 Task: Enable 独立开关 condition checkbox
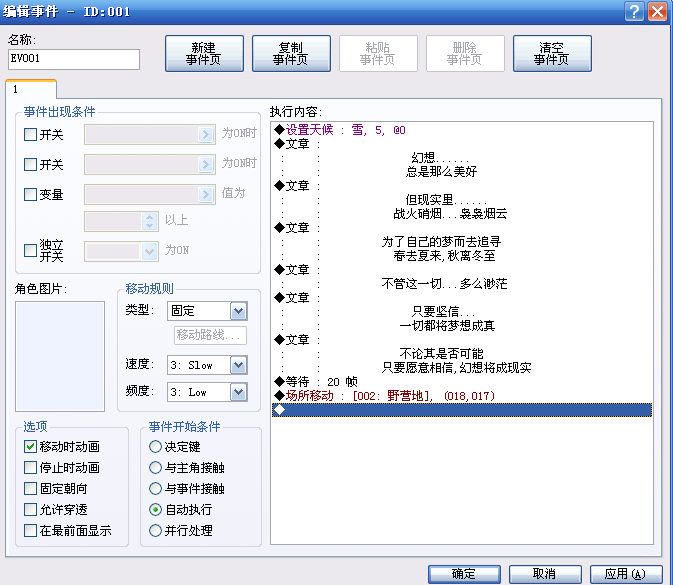click(30, 250)
